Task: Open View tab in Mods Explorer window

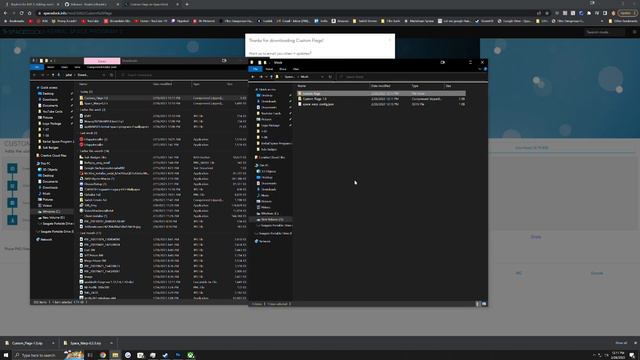Action: click(x=296, y=69)
